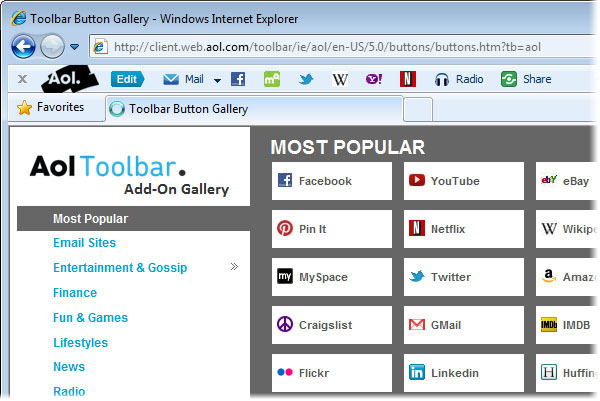This screenshot has width=600, height=401.
Task: Open a new blank tab
Action: [x=418, y=109]
